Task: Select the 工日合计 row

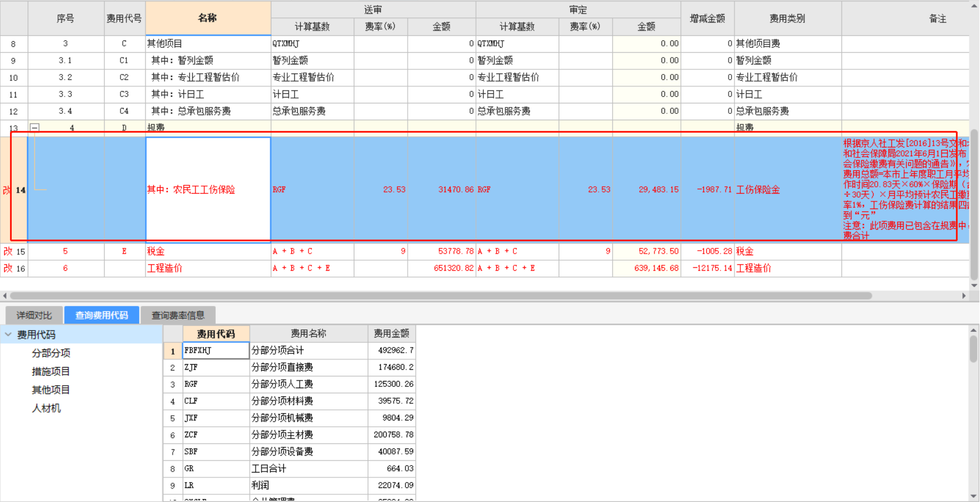Action: tap(290, 469)
